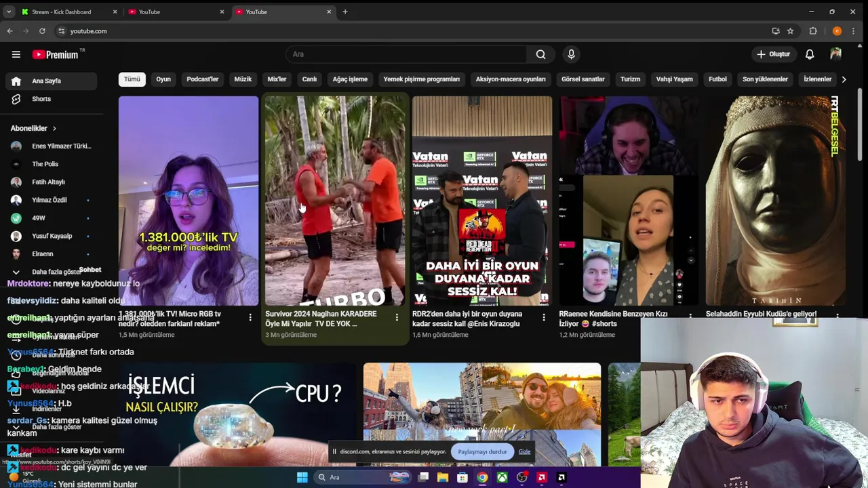Open Yusuf Kayaalp subscription channel
The width and height of the screenshot is (868, 488).
[51, 236]
